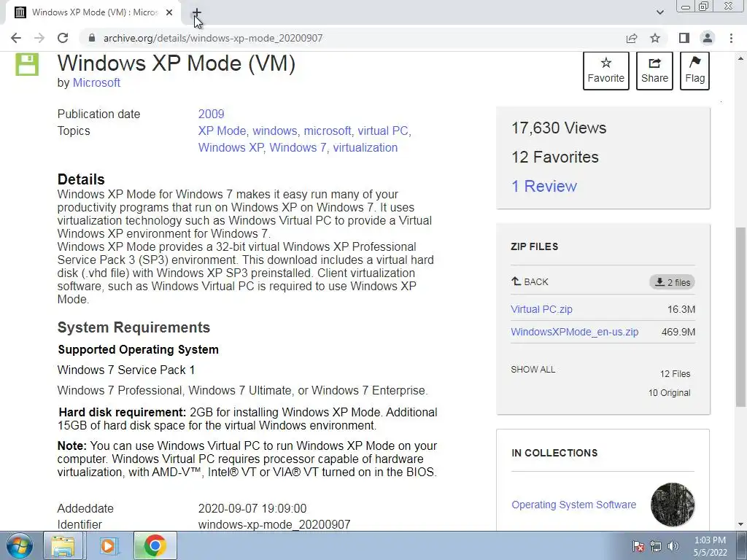The image size is (747, 560).
Task: Download WindowsXPMode_en-us.zip
Action: [x=575, y=332]
